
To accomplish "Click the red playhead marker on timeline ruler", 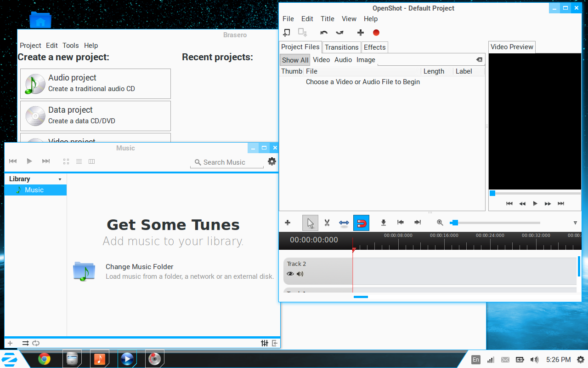I will point(354,250).
